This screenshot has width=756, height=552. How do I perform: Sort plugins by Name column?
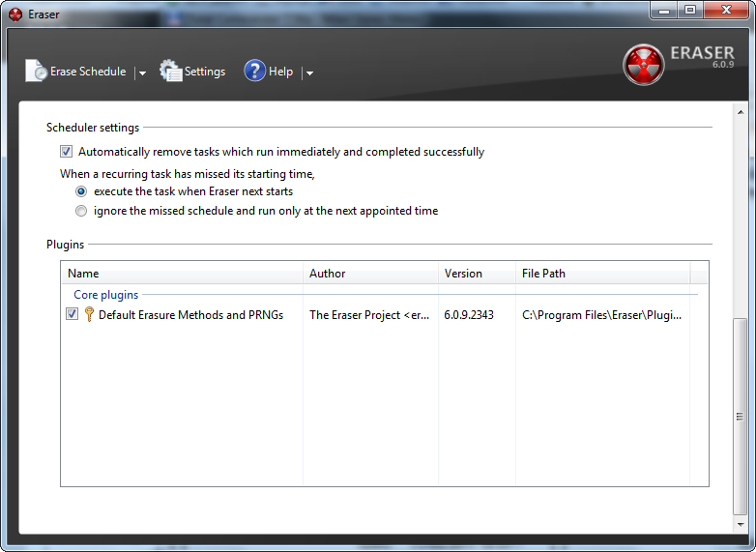183,274
